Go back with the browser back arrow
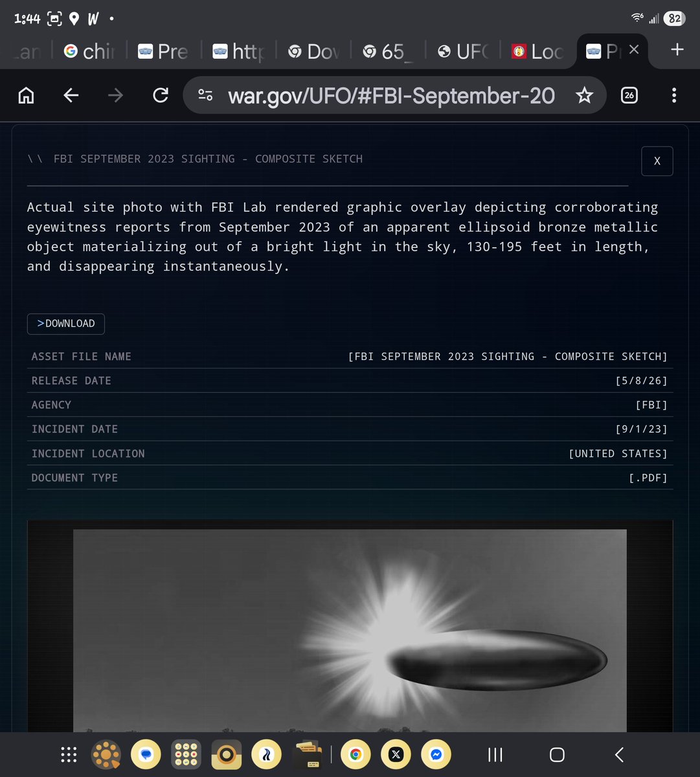Screen dimensions: 700x777 71,96
